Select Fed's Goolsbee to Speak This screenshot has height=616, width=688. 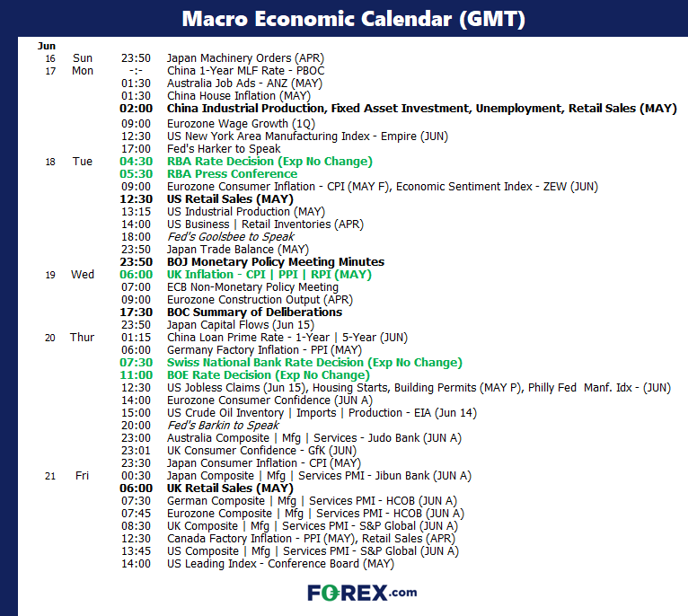230,237
